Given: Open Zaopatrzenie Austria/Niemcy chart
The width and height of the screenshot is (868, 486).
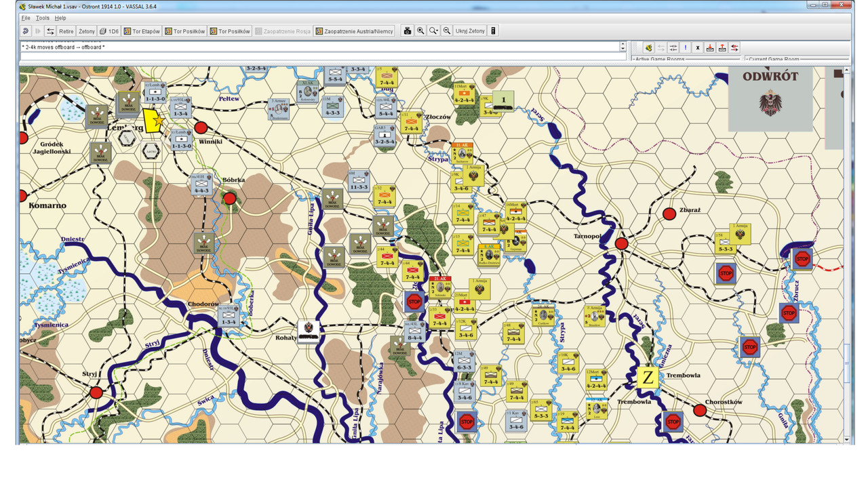Looking at the screenshot, I should point(354,31).
